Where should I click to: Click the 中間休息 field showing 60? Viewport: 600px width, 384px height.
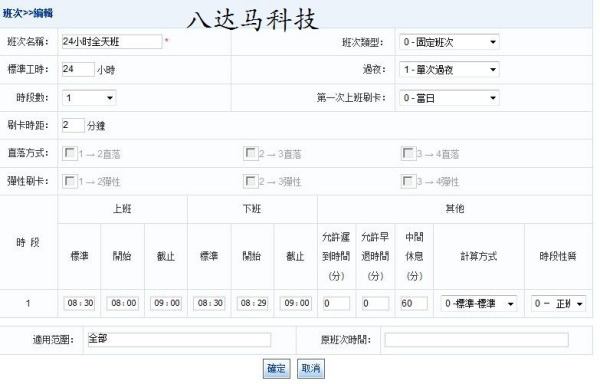pyautogui.click(x=414, y=303)
